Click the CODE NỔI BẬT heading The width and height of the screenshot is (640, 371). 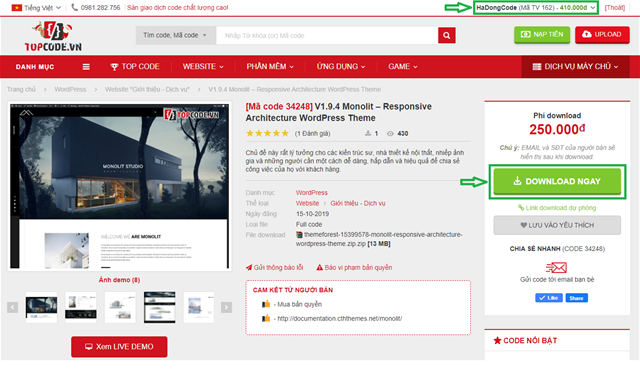(x=530, y=340)
